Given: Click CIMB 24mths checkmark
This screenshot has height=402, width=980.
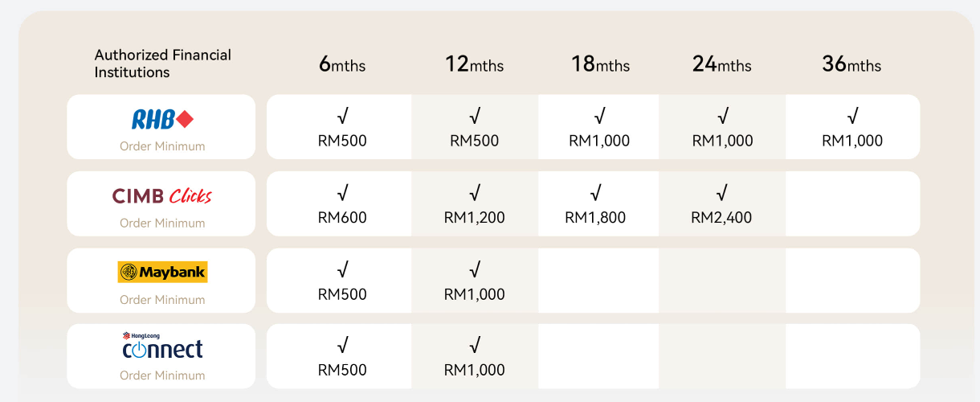Looking at the screenshot, I should [722, 193].
